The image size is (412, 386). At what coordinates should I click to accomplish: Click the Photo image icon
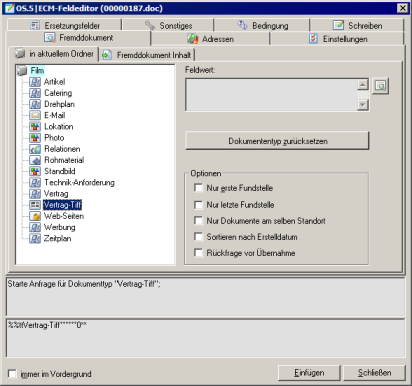(x=35, y=138)
